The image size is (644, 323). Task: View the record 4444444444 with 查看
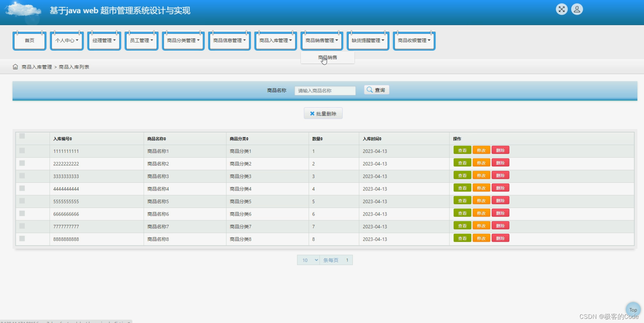click(x=462, y=188)
